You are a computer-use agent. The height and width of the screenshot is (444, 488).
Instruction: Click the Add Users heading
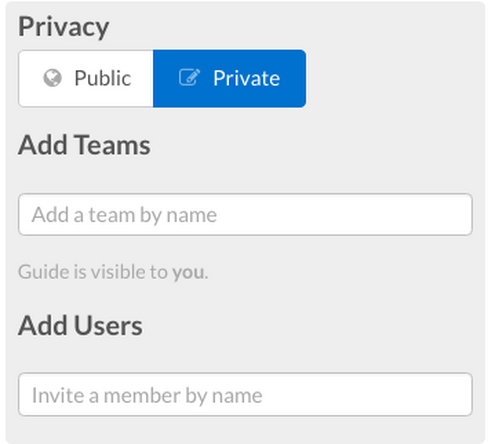tap(80, 325)
